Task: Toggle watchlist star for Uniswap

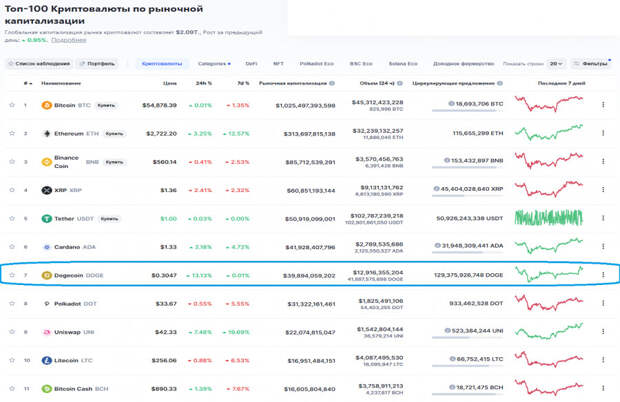Action: coord(12,332)
